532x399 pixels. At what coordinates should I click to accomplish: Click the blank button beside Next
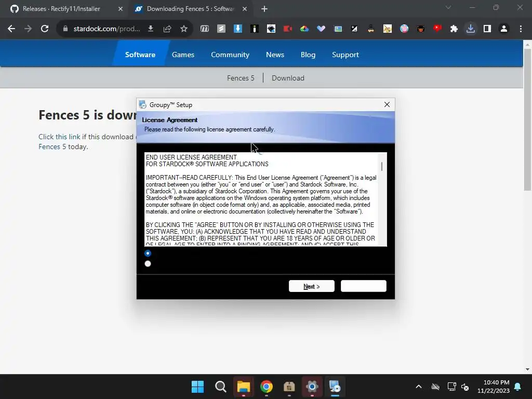363,286
